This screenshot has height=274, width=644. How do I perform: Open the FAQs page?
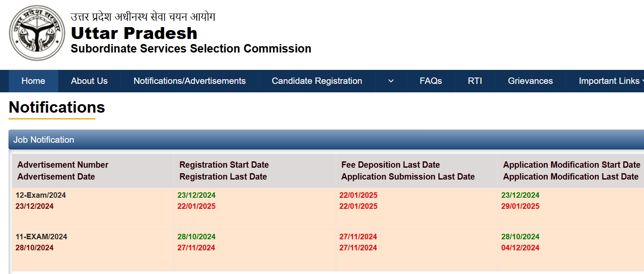pos(431,81)
